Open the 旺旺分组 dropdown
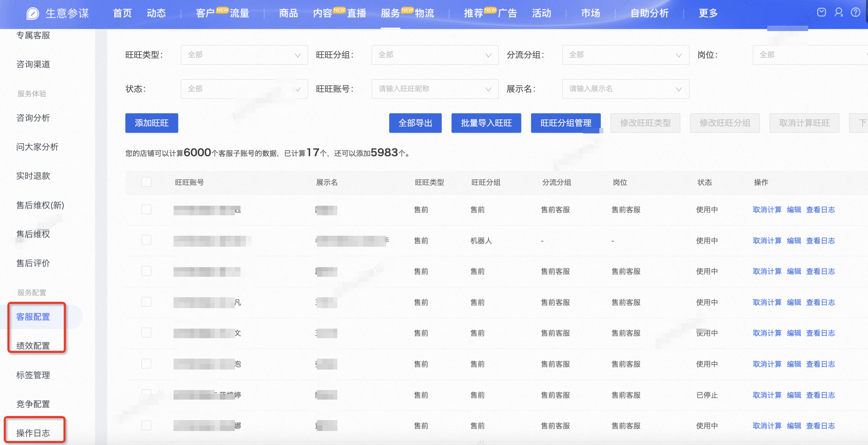Viewport: 868px width, 445px height. coord(435,55)
